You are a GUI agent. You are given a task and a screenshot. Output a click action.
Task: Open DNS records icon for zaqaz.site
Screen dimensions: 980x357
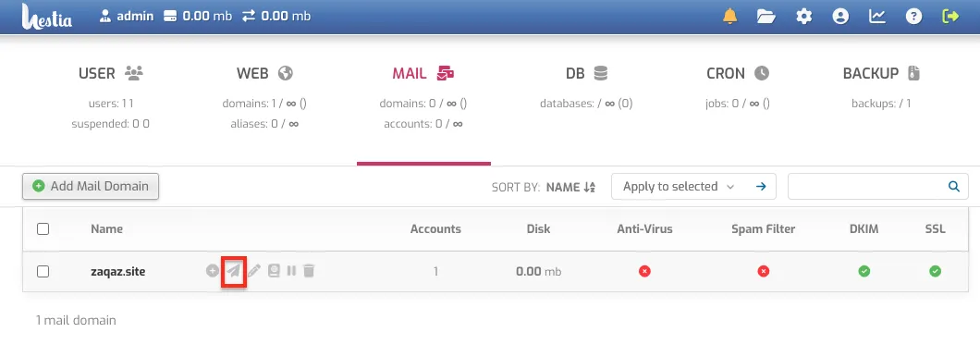(274, 271)
